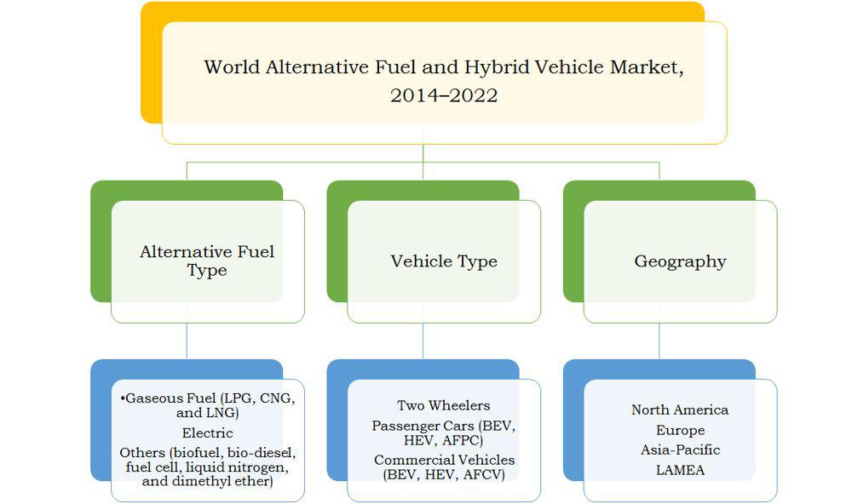
Task: Select Commercial Vehicles (BEV, HEV, AFCV)
Action: pos(444,467)
